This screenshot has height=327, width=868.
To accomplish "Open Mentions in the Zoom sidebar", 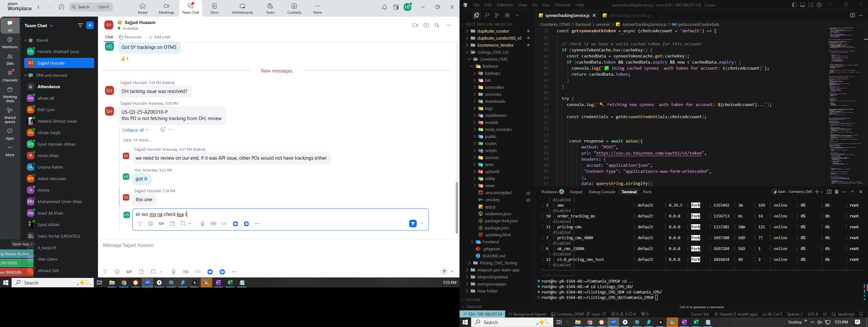I will [x=10, y=43].
